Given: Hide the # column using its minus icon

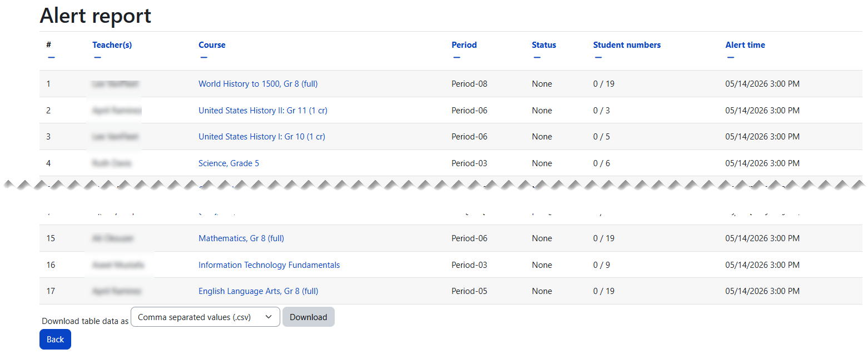Looking at the screenshot, I should click(x=51, y=57).
